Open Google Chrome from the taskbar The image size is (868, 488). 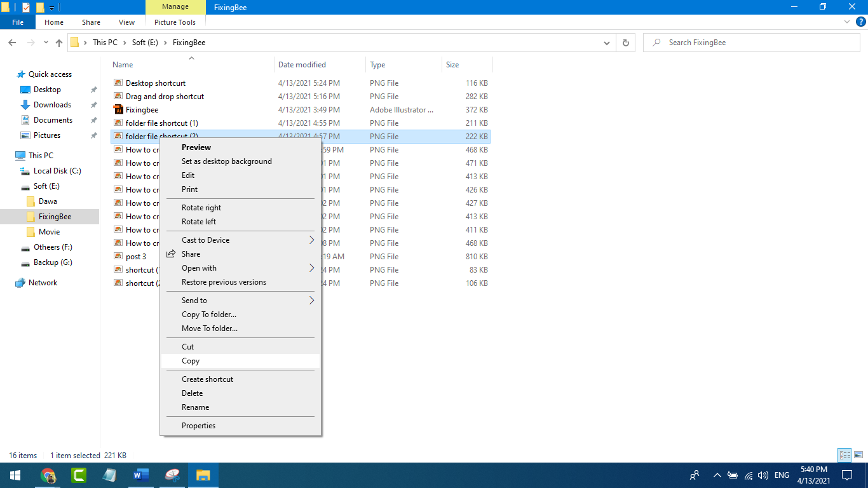[48, 475]
